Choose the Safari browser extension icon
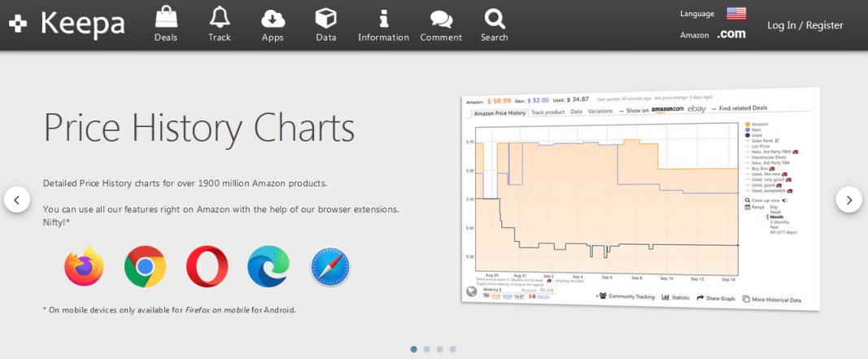Viewport: 868px width, 359px height. click(x=330, y=266)
